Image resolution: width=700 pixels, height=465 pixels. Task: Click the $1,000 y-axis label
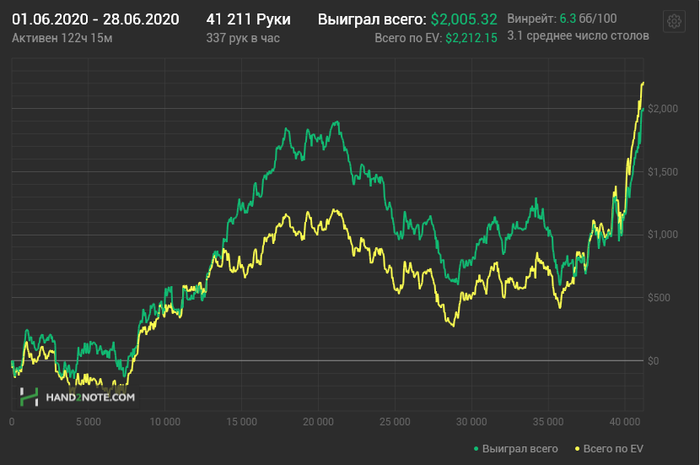[662, 235]
